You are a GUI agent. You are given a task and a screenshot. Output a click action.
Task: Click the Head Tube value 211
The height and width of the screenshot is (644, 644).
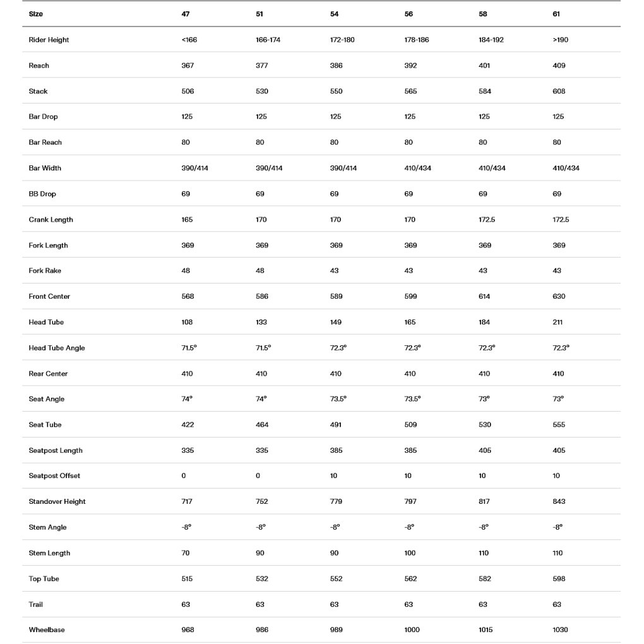pyautogui.click(x=558, y=322)
